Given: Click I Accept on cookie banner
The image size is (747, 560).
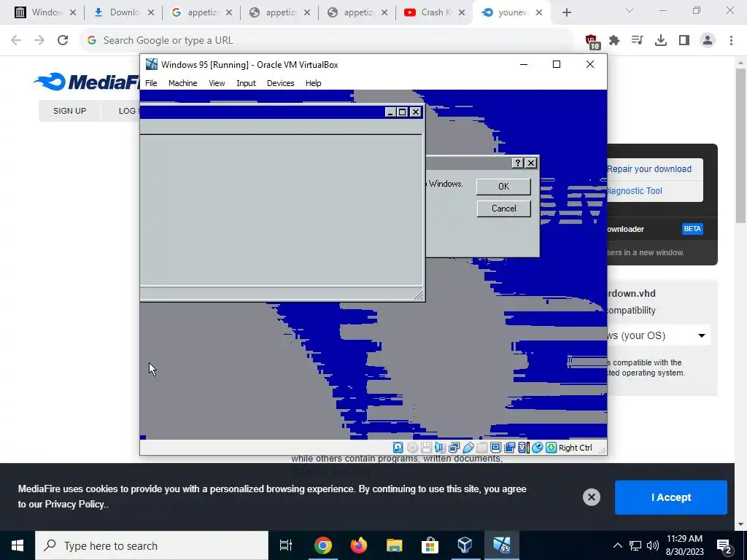Looking at the screenshot, I should (671, 497).
